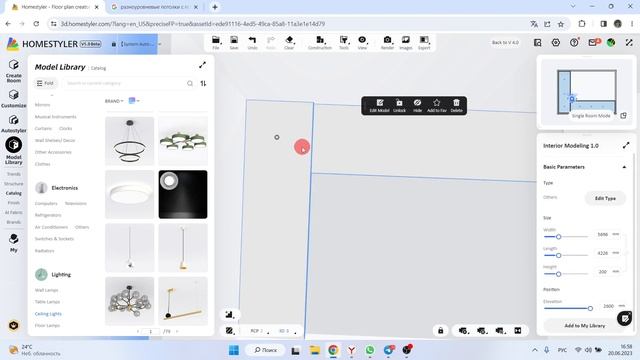
Task: Click the search magnifier in the Model Library
Action: click(x=190, y=83)
